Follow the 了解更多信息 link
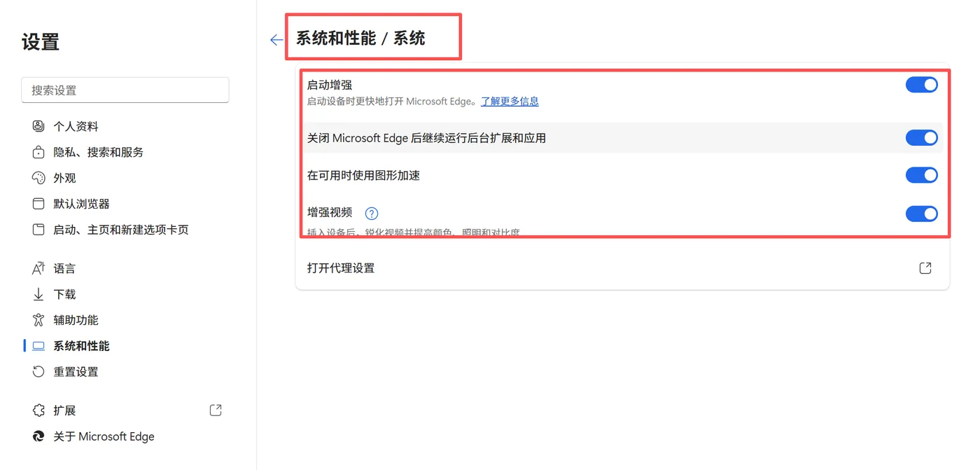Screen dimensions: 980x470 point(510,102)
